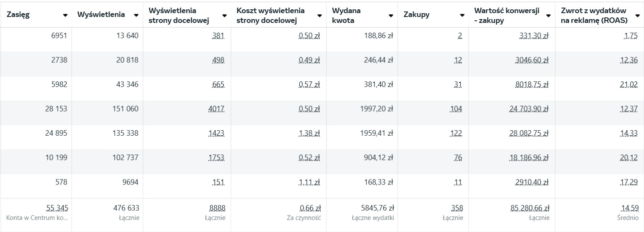Screen dimensions: 644x232
Task: Open the Zasięg column dropdown arrow
Action: 65,15
